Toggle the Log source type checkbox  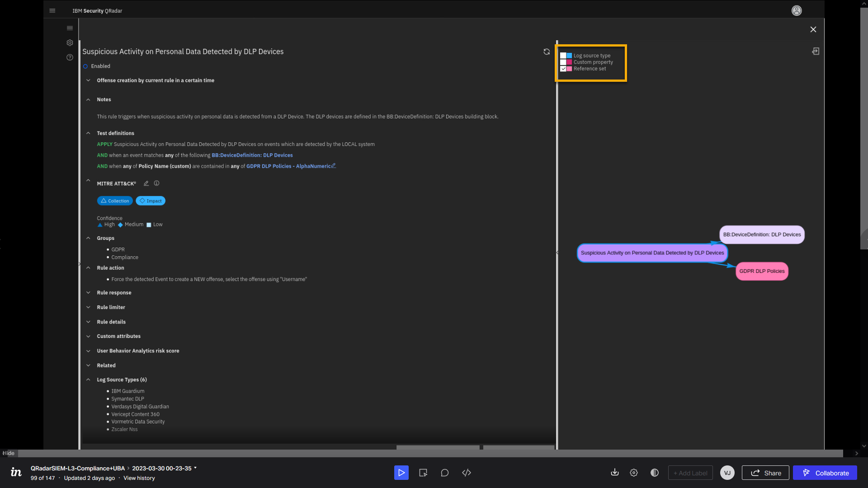click(x=563, y=56)
